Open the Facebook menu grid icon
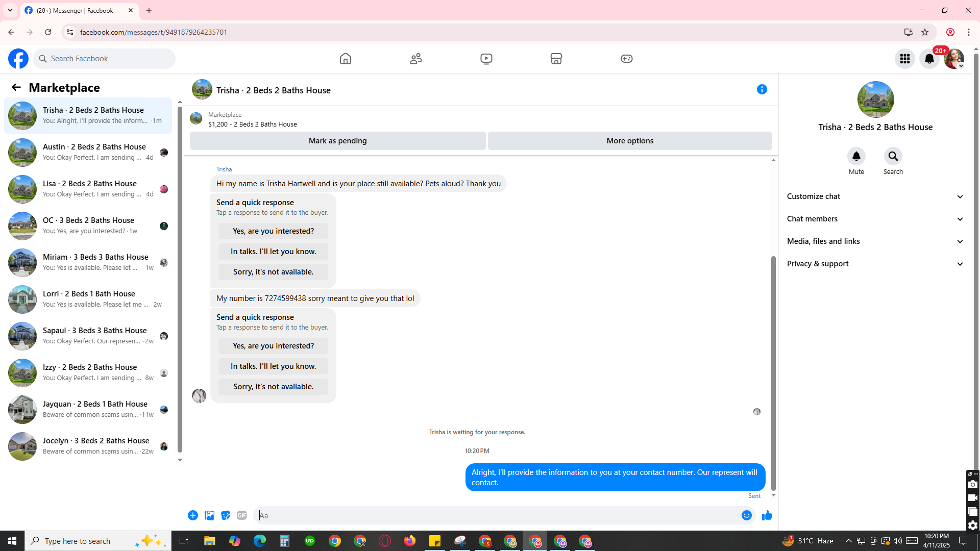 (x=905, y=59)
